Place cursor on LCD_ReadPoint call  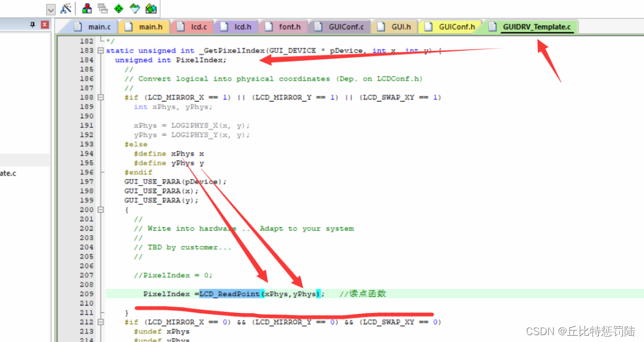[x=229, y=294]
